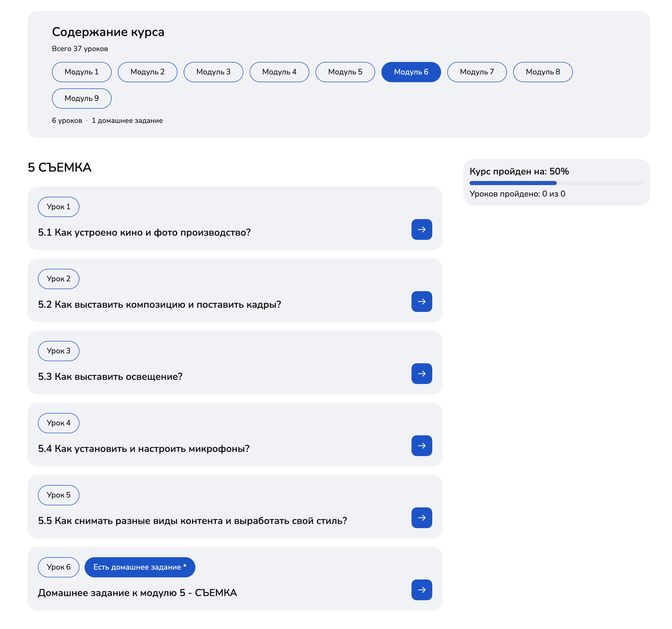Screen dimensions: 672x629
Task: Switch to Модуль 9
Action: pyautogui.click(x=81, y=98)
